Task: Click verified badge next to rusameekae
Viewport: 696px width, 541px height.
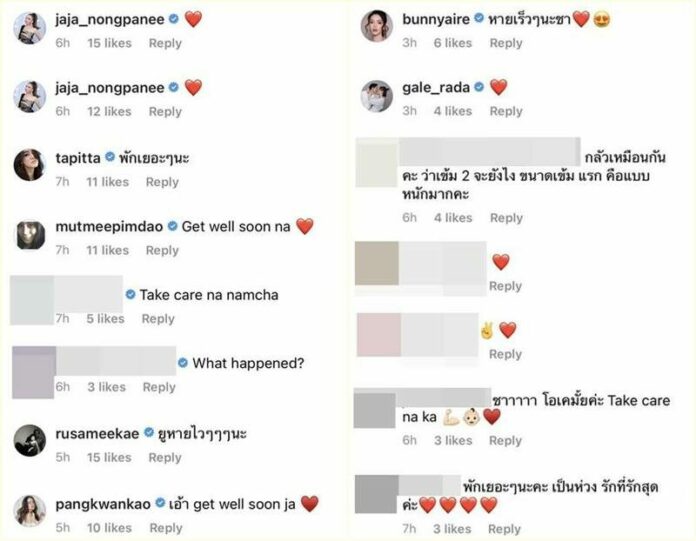Action: click(x=149, y=432)
